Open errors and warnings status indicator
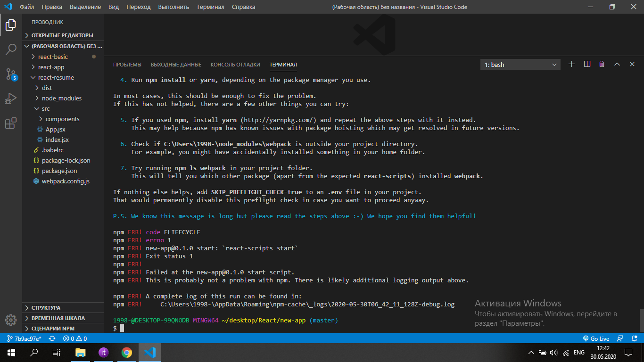 (x=75, y=338)
